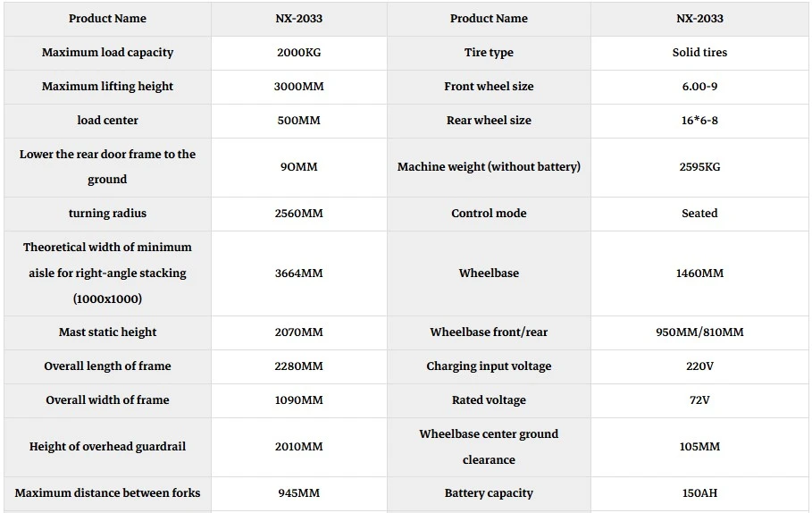Click the Mast static height label
This screenshot has width=812, height=513.
(x=107, y=332)
